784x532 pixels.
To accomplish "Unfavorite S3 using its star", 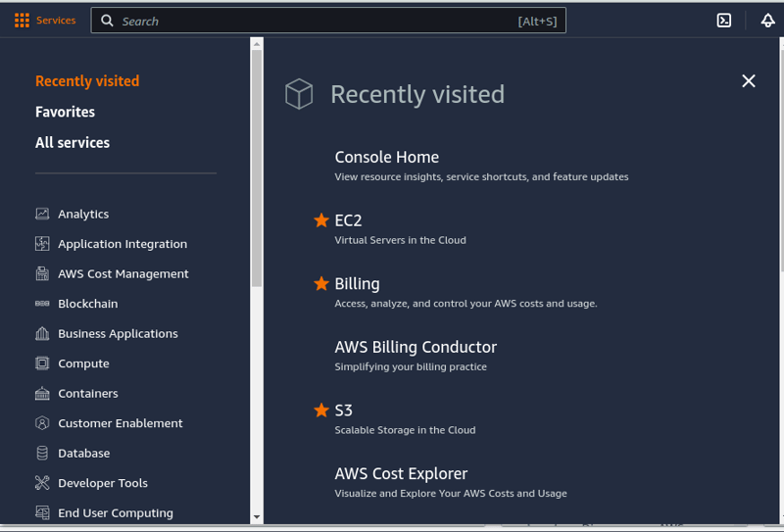I will point(321,410).
